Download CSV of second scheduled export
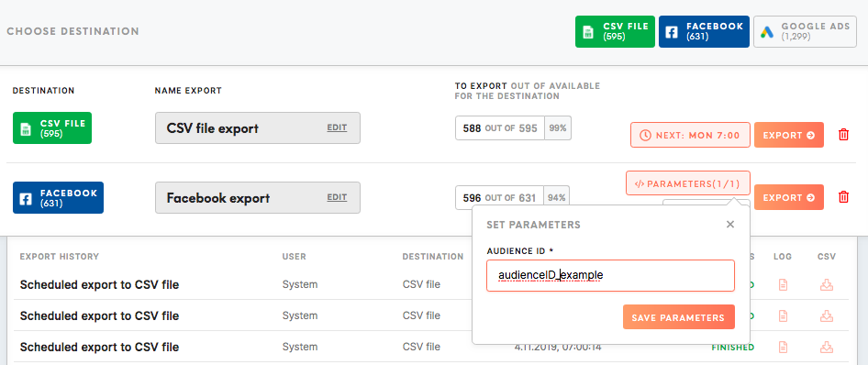The image size is (868, 365). point(827,315)
